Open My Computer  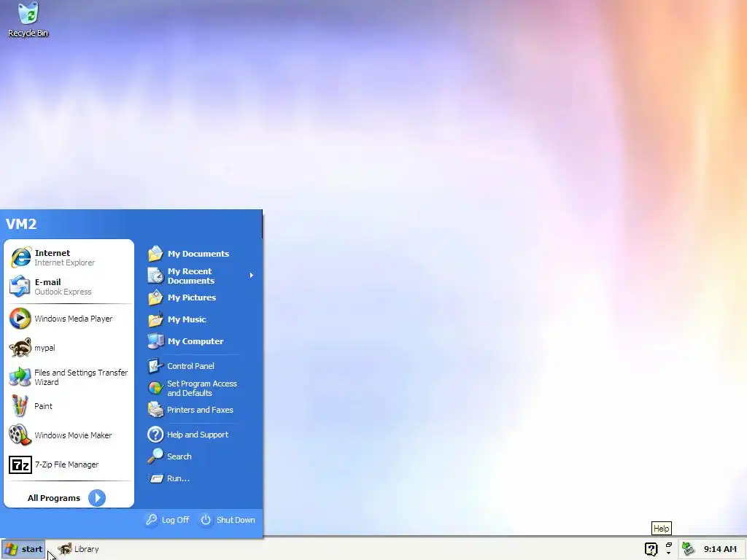point(199,341)
